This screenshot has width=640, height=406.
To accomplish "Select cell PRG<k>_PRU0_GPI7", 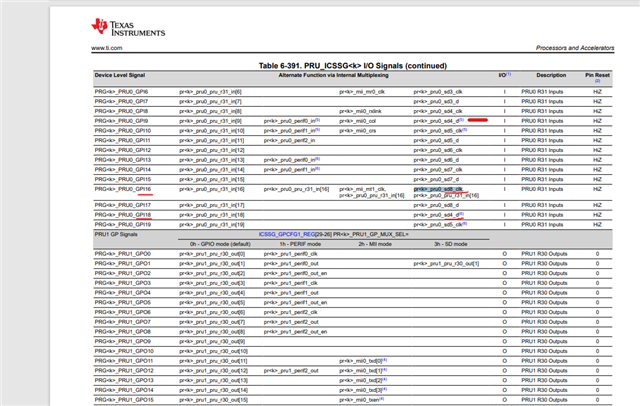I will point(121,102).
